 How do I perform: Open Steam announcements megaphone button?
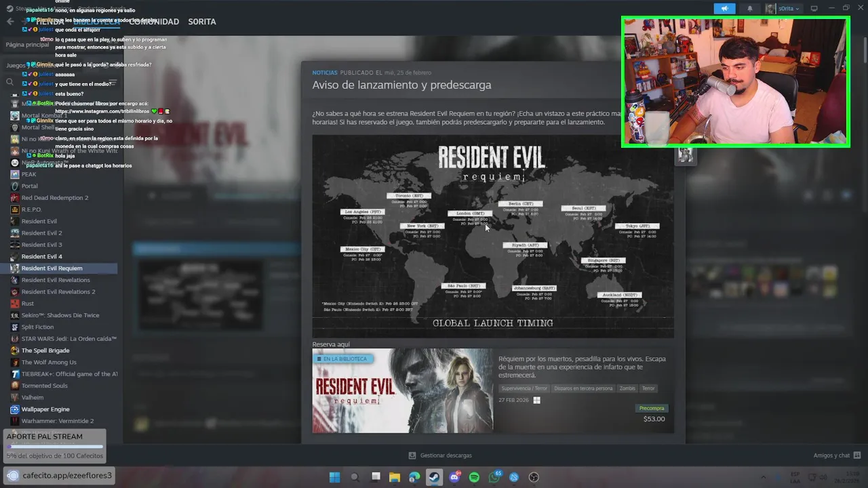(x=724, y=9)
